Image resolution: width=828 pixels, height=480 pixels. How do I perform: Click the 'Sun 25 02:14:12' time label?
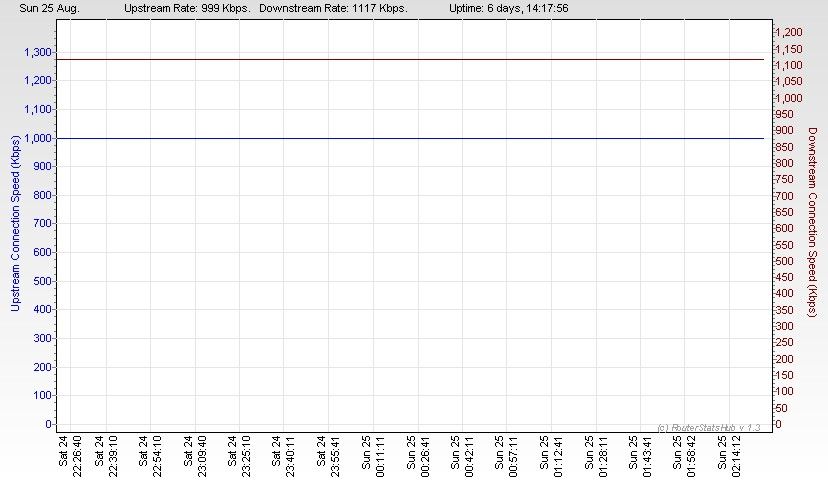click(x=730, y=456)
